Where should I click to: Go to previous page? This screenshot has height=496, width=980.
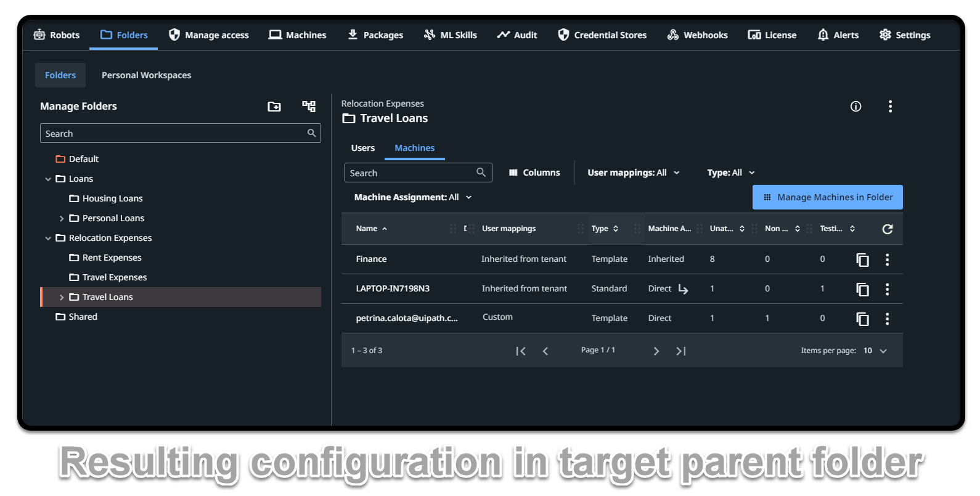point(545,351)
